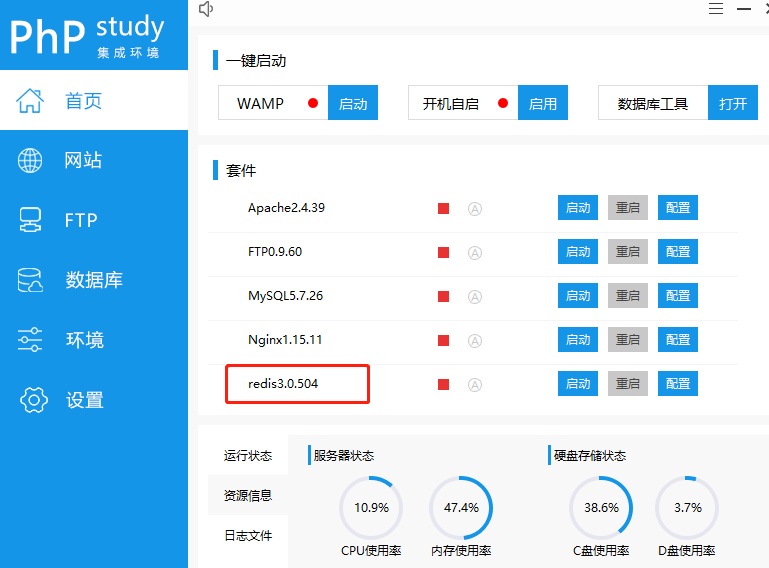This screenshot has width=769, height=568.
Task: Select the redis3.0.504 label
Action: pyautogui.click(x=283, y=384)
